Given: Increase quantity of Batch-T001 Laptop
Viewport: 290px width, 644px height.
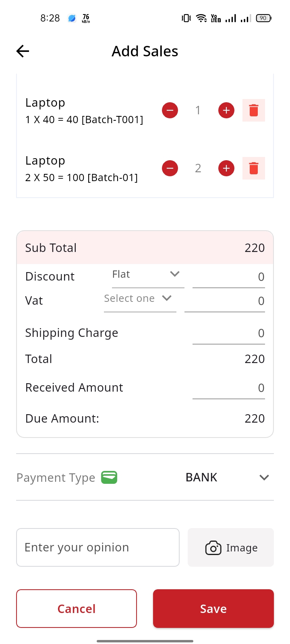Looking at the screenshot, I should pyautogui.click(x=226, y=110).
